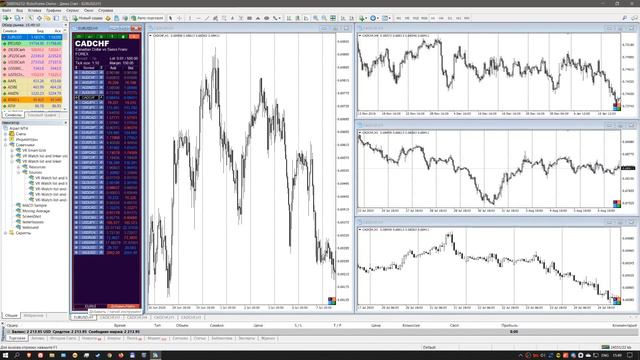The image size is (640, 360).
Task: Open the Вставка menu
Action: 35,10
